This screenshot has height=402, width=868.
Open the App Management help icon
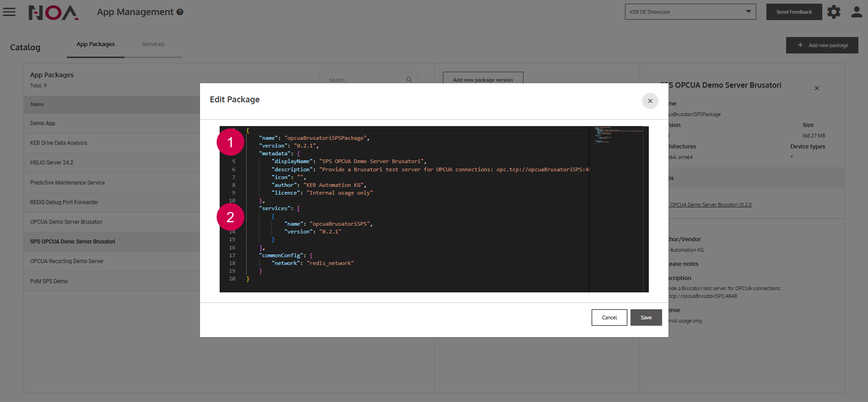180,12
